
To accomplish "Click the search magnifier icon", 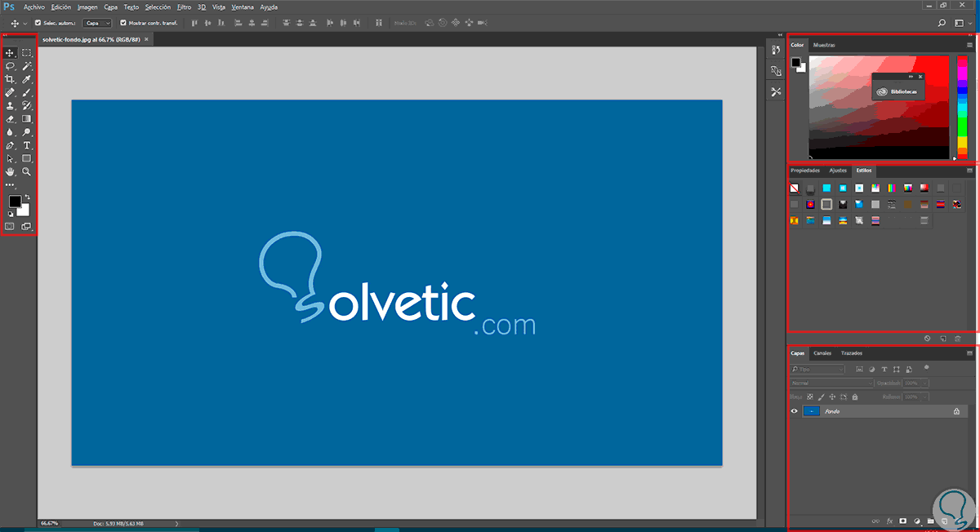I will [942, 24].
